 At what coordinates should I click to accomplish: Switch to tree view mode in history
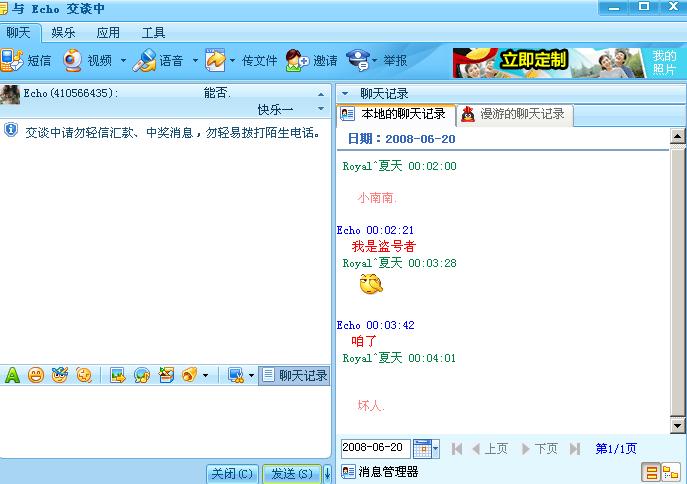click(x=671, y=472)
